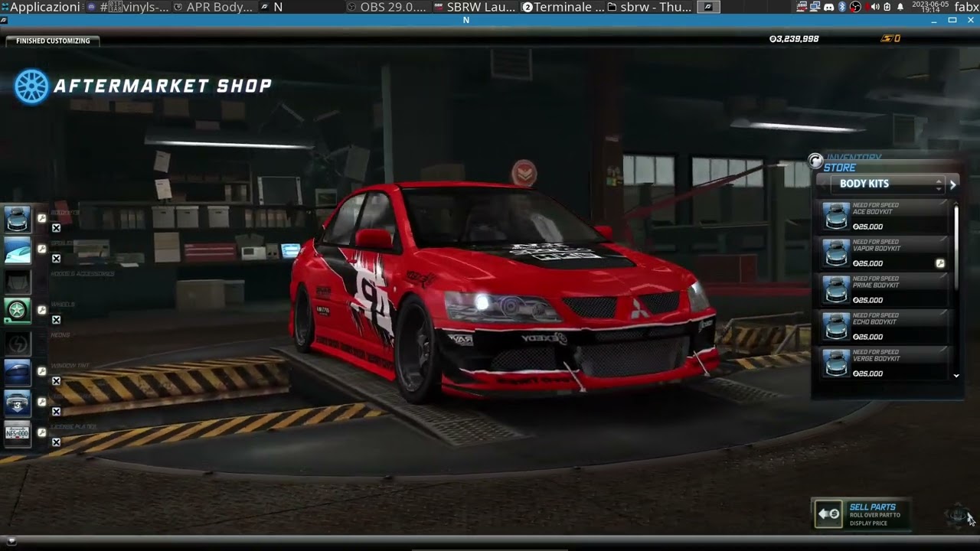Remove window tint with its X button
The image size is (980, 551).
click(x=56, y=381)
